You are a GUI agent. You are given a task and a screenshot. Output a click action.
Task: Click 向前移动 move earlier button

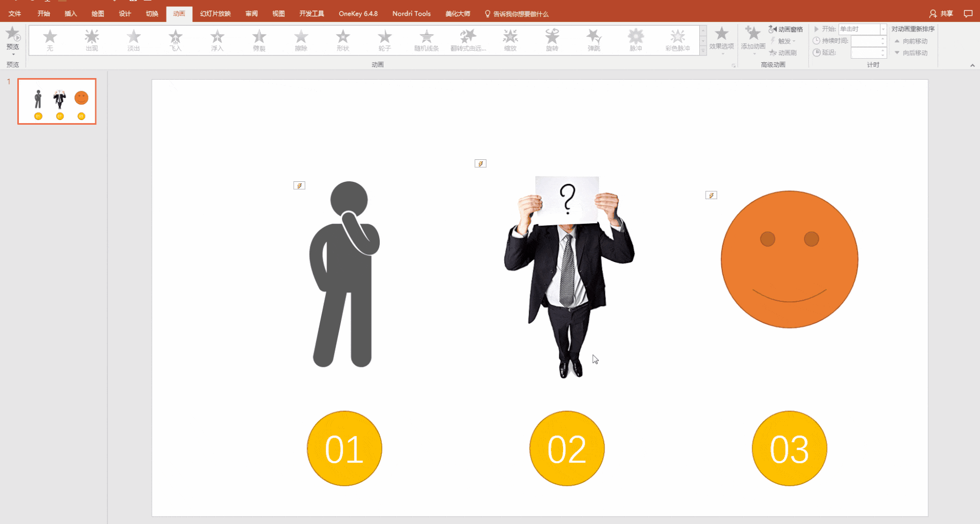pos(911,41)
